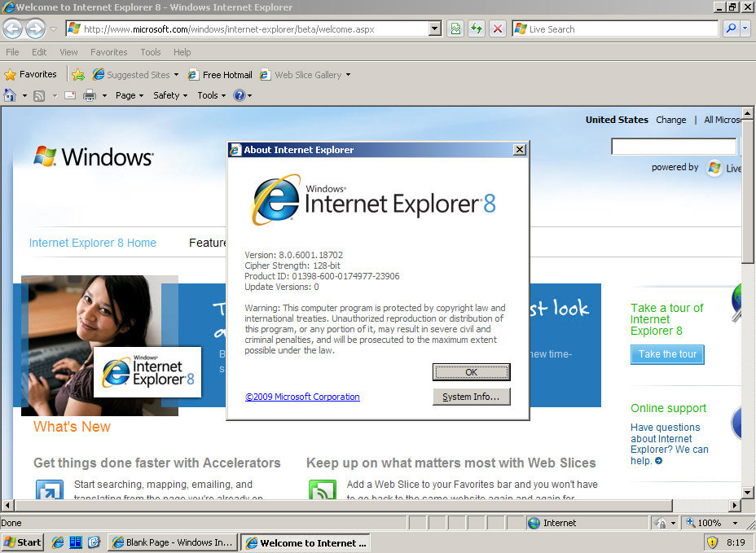Toggle the Compatibility View broken-page icon
The width and height of the screenshot is (756, 553).
coord(455,29)
